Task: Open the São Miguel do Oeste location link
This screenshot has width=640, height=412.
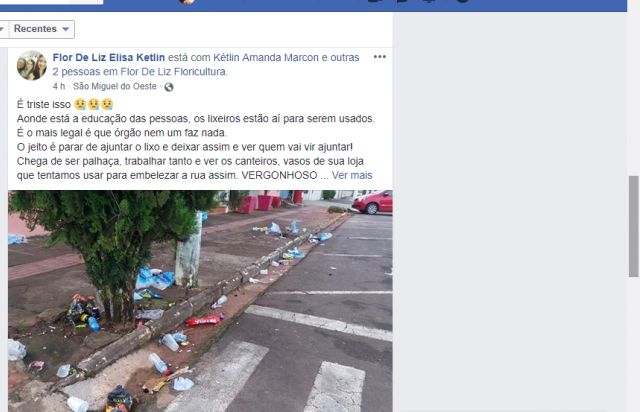Action: pos(115,87)
